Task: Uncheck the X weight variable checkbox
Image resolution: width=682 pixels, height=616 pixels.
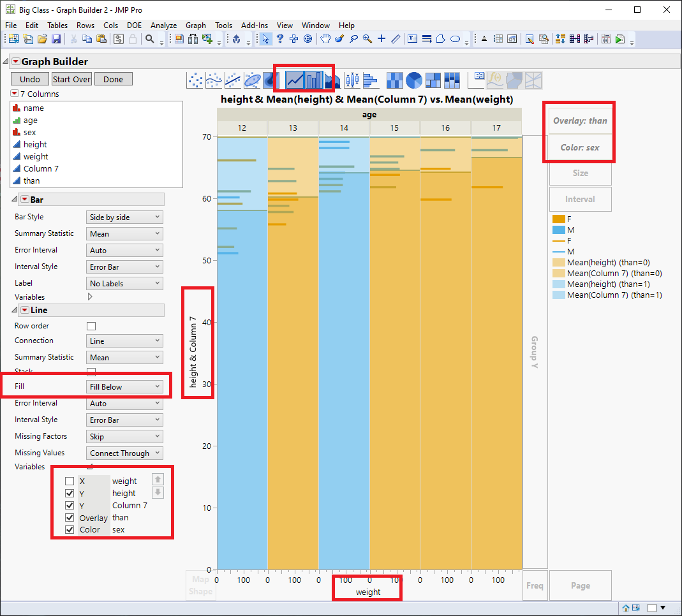Action: tap(69, 481)
